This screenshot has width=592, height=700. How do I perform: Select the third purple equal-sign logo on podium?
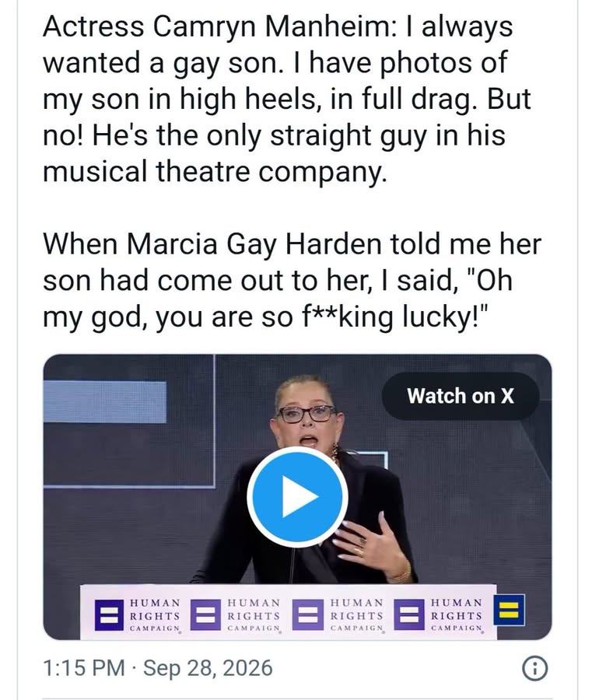coord(307,615)
